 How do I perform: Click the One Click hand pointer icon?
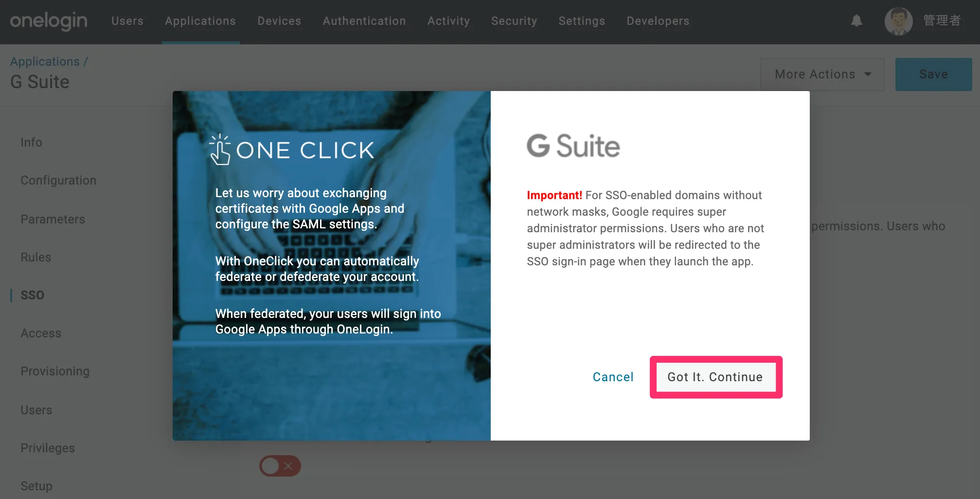pyautogui.click(x=220, y=149)
